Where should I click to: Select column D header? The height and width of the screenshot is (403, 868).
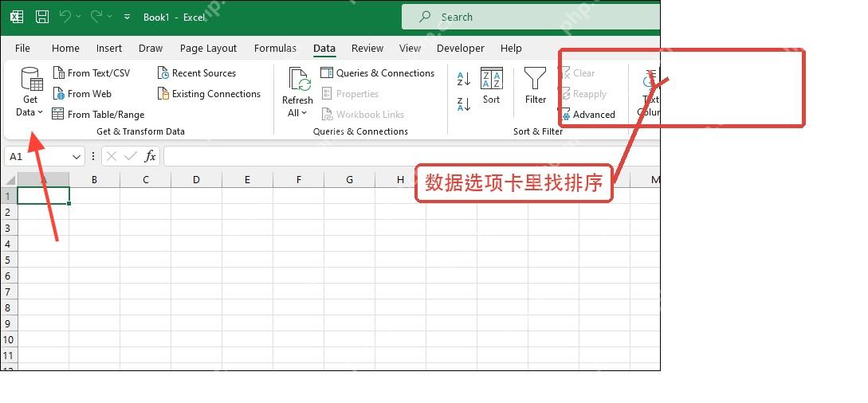click(197, 180)
